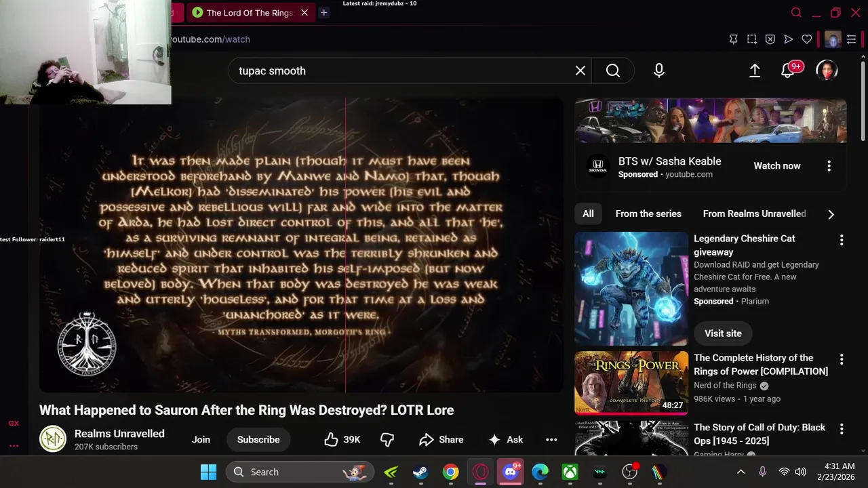Open Google Chrome from taskbar
Image resolution: width=868 pixels, height=488 pixels.
click(x=450, y=472)
